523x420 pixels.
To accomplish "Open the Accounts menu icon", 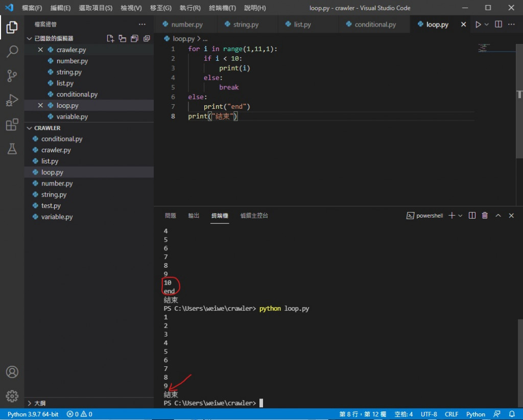I will pyautogui.click(x=12, y=371).
